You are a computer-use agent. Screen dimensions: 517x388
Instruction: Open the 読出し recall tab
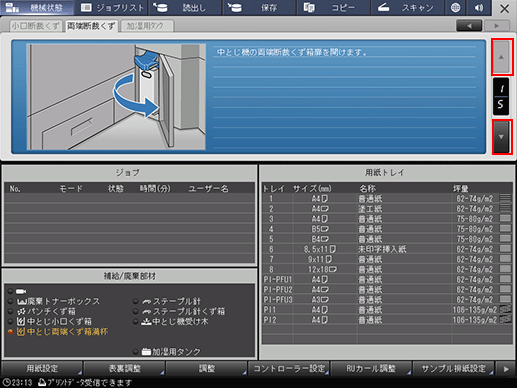(186, 7)
